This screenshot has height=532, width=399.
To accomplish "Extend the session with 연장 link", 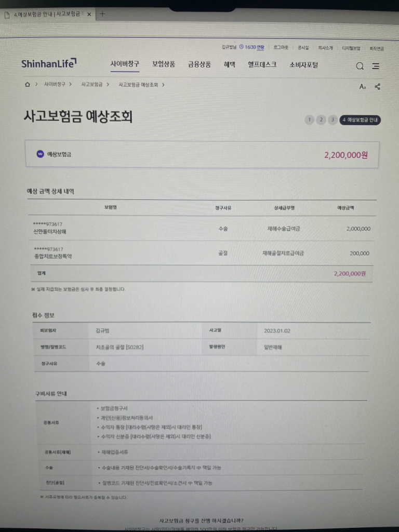I will (x=260, y=47).
